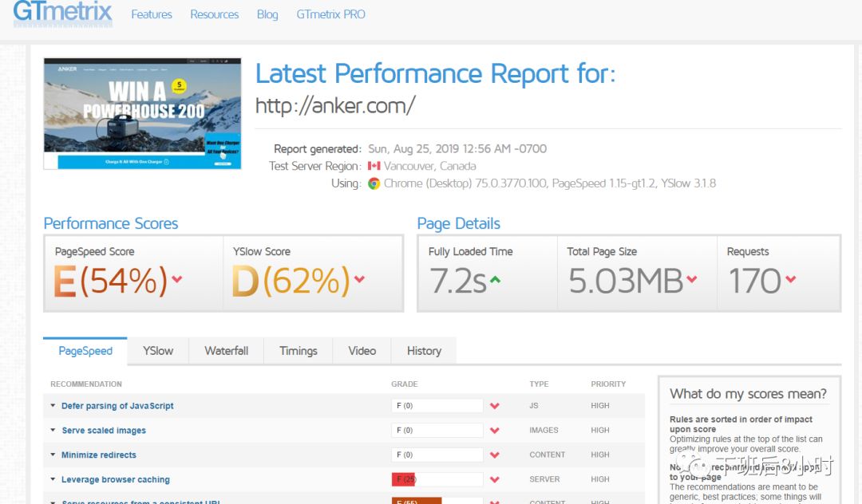Image resolution: width=862 pixels, height=504 pixels.
Task: Click the Chrome browser icon
Action: pyautogui.click(x=374, y=183)
